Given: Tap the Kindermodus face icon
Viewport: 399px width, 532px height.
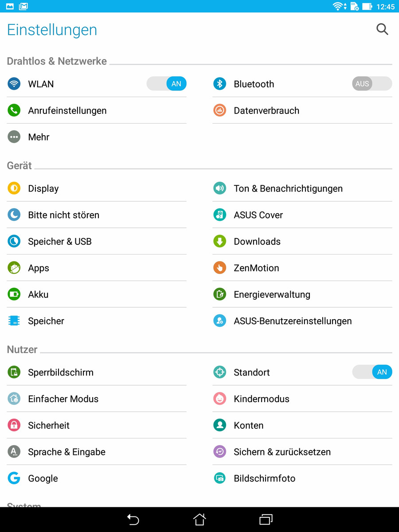Looking at the screenshot, I should pos(219,399).
